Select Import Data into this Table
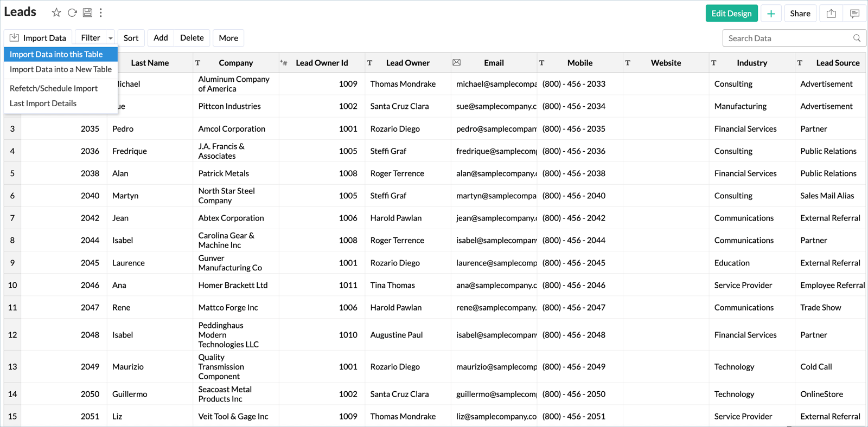The height and width of the screenshot is (427, 868). [56, 54]
